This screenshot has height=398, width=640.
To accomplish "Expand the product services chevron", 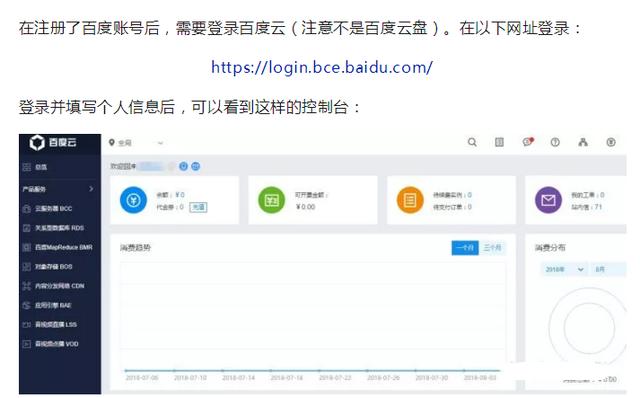I will tap(91, 189).
